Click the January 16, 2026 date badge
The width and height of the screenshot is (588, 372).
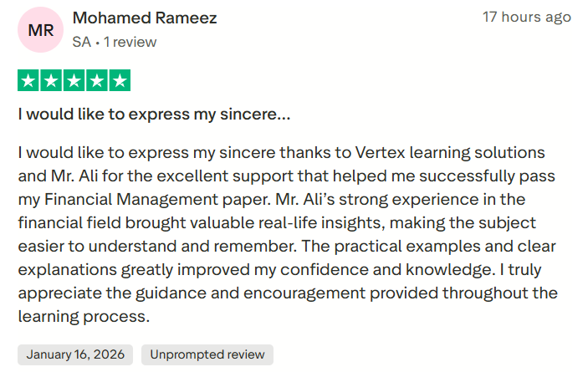pos(75,354)
